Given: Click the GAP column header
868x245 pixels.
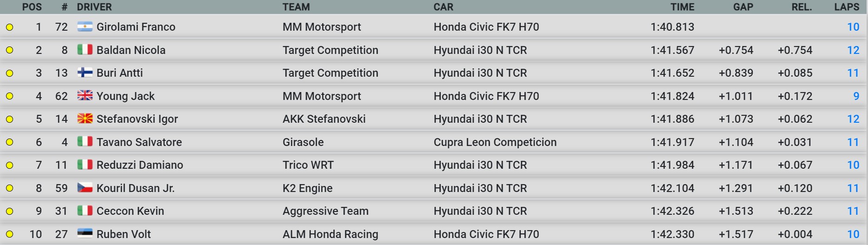Looking at the screenshot, I should tap(743, 7).
